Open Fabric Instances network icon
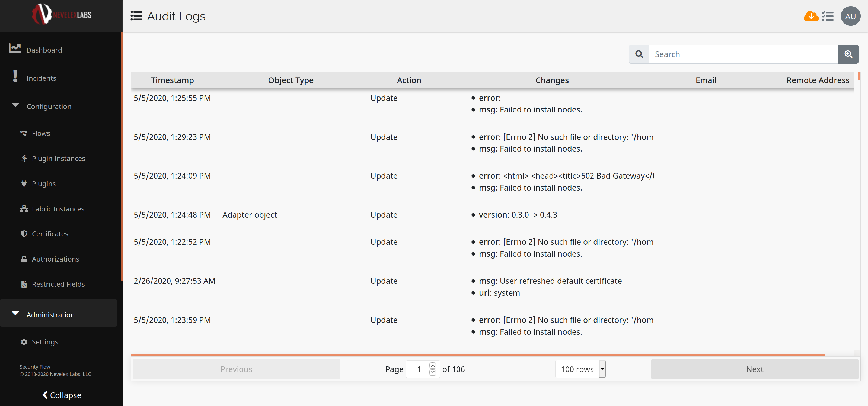Viewport: 868px width, 406px height. 24,209
